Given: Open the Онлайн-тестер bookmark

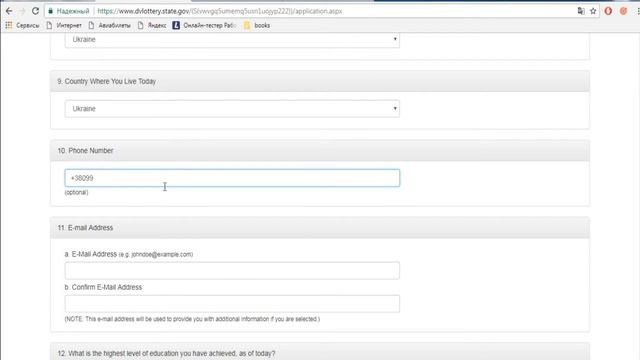Looking at the screenshot, I should 204,25.
